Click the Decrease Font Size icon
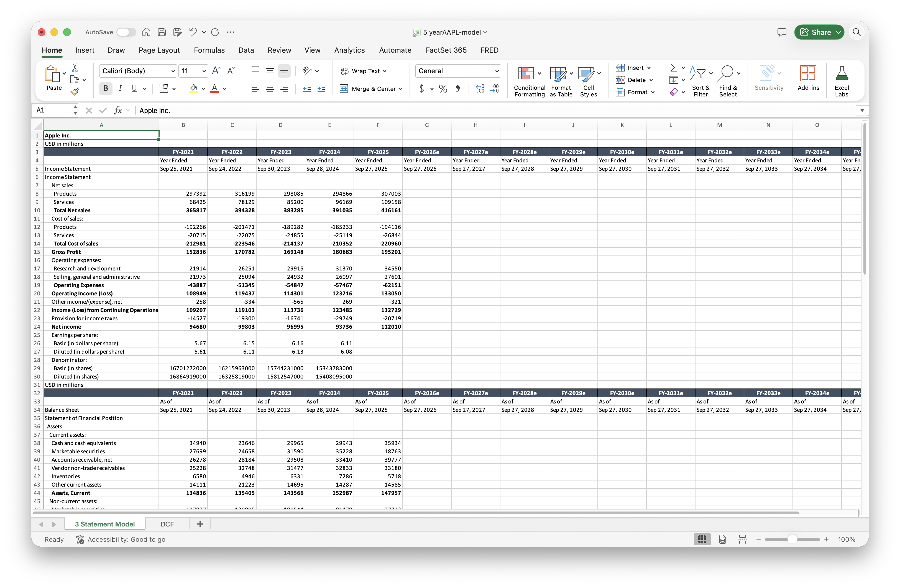900x588 pixels. point(231,71)
